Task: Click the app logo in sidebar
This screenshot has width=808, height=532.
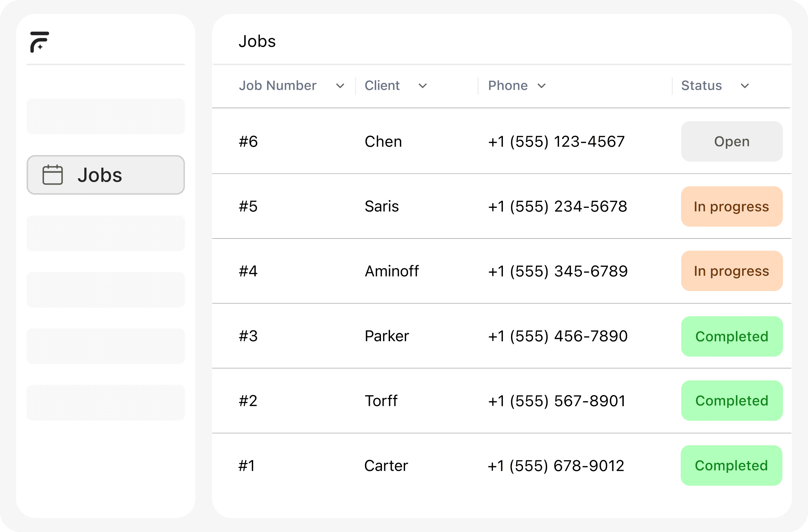Action: [39, 42]
